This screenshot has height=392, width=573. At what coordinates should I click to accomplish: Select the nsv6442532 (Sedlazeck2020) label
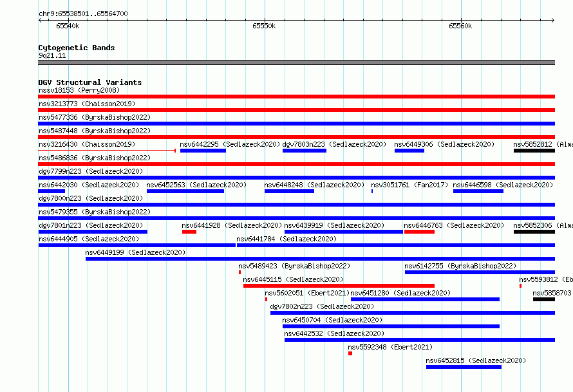point(334,333)
